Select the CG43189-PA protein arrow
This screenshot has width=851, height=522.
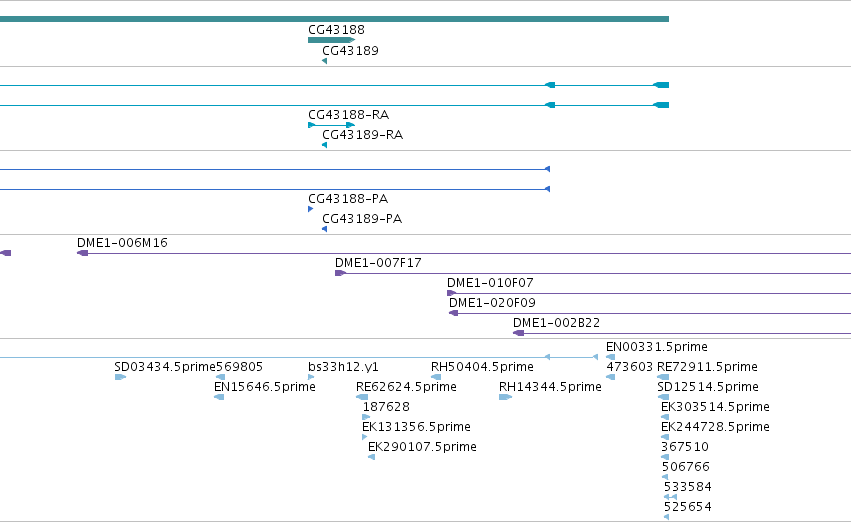point(325,229)
